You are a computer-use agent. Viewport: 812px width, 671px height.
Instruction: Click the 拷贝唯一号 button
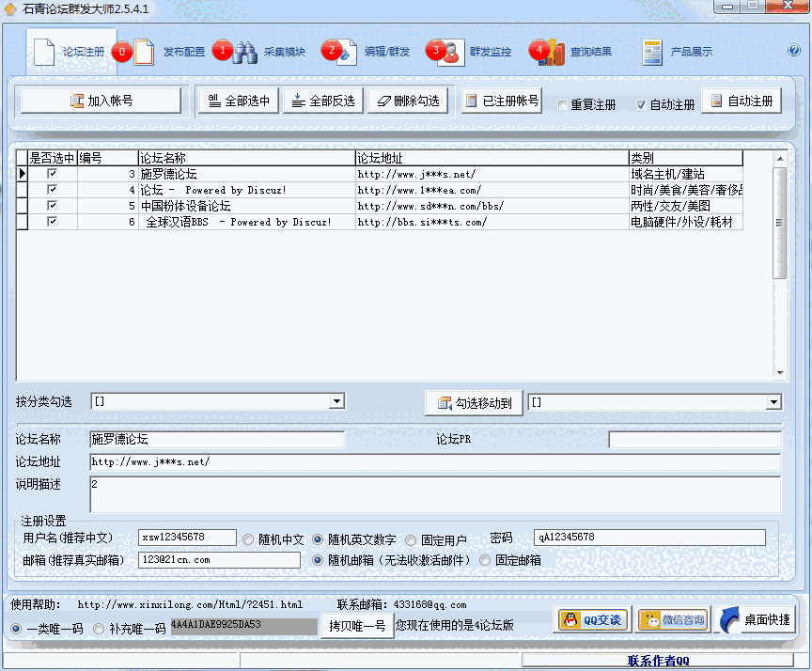click(x=358, y=623)
